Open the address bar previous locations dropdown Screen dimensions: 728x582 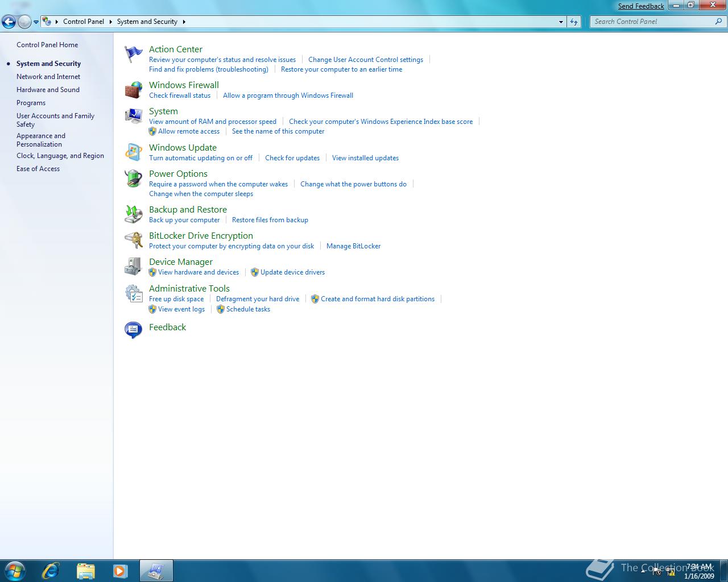tap(561, 22)
